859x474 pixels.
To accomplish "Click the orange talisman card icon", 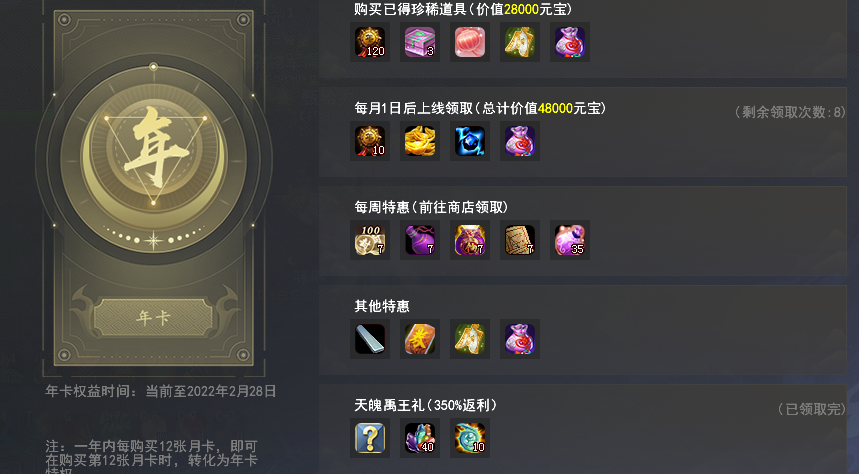I will click(420, 339).
